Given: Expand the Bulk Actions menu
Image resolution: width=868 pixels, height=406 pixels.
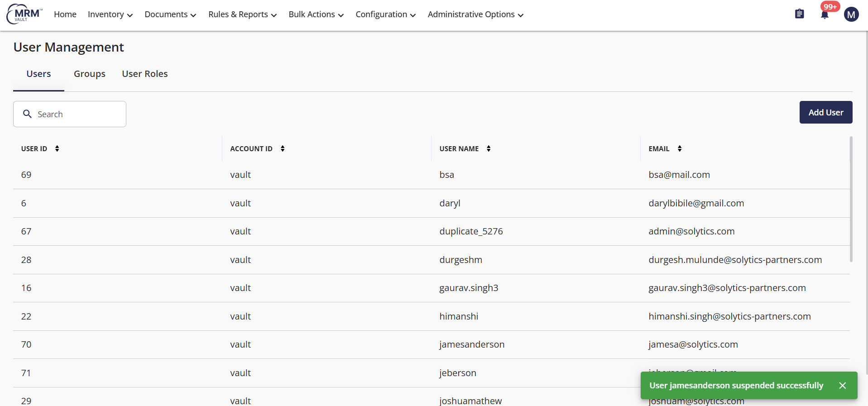Looking at the screenshot, I should point(316,14).
